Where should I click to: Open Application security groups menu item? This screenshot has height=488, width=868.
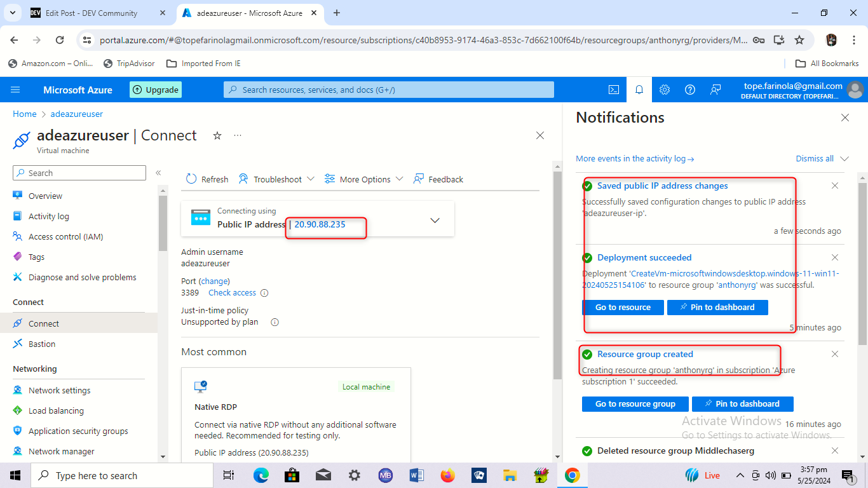click(x=79, y=431)
